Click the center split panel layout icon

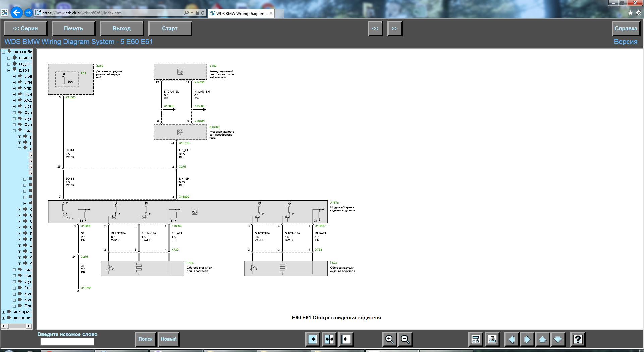click(x=329, y=339)
